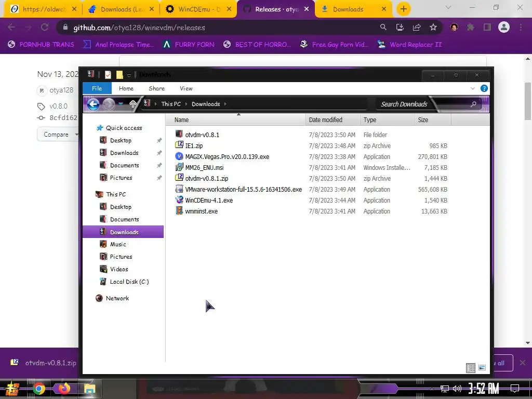Switch to Details view icon at bottom right

tap(471, 368)
